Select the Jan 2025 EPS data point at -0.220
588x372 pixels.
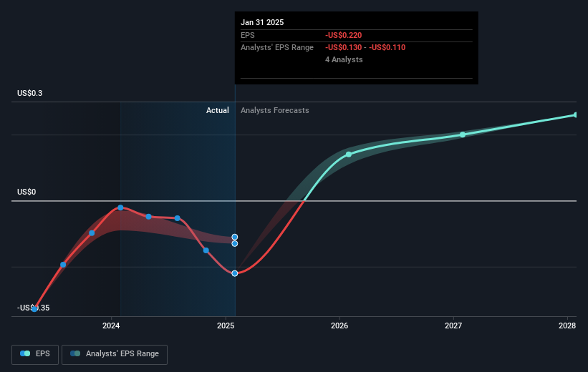235,273
